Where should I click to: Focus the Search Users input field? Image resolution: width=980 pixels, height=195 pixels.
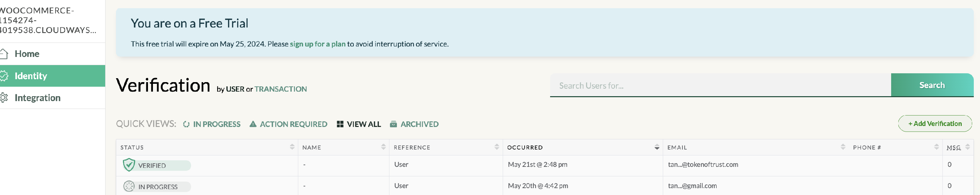pos(720,86)
